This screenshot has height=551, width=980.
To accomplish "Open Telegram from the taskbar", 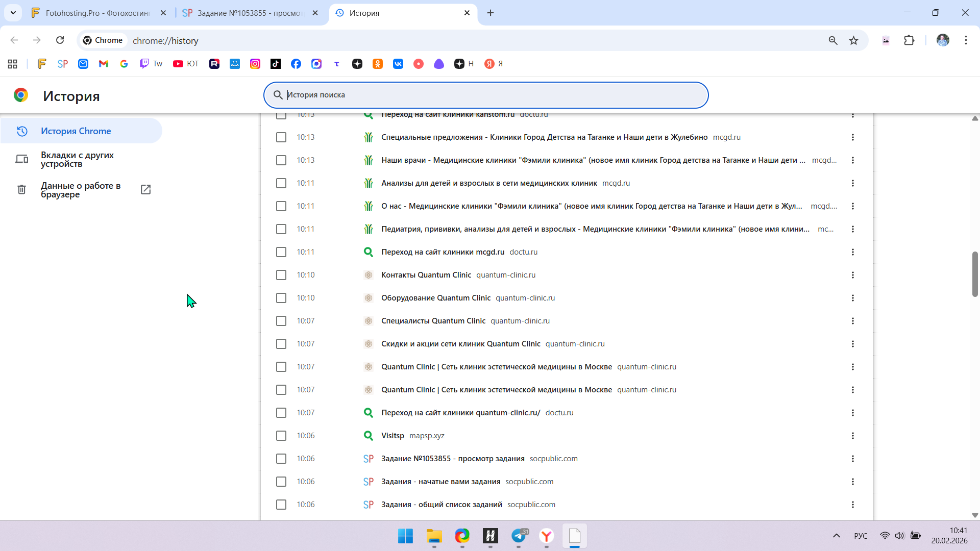I will pyautogui.click(x=519, y=536).
